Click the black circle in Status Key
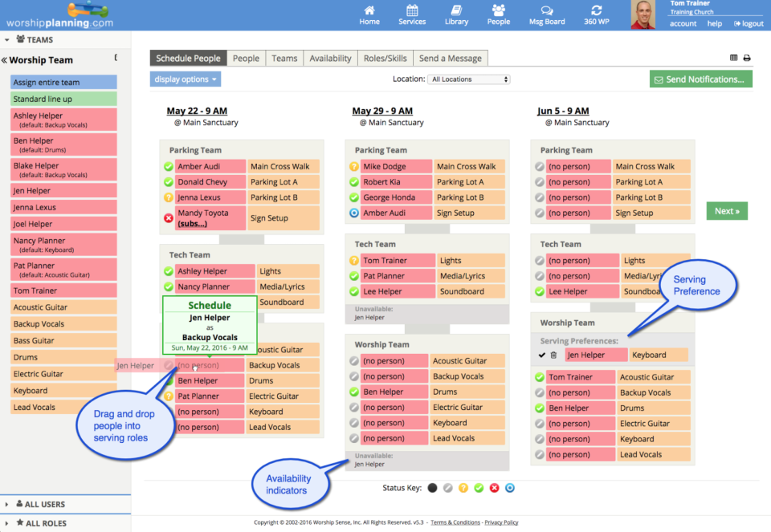The width and height of the screenshot is (771, 532). pyautogui.click(x=432, y=488)
